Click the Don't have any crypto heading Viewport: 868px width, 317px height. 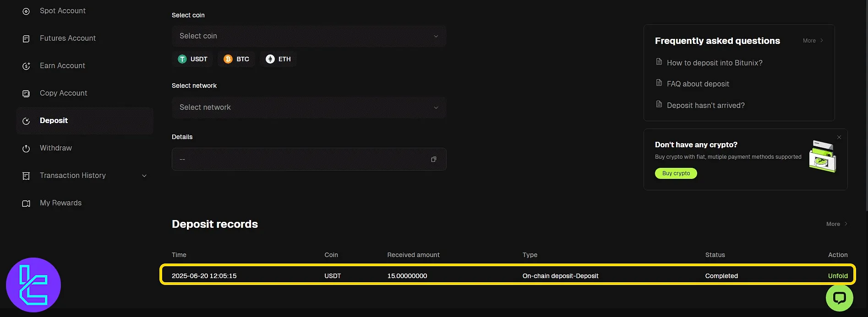point(696,145)
